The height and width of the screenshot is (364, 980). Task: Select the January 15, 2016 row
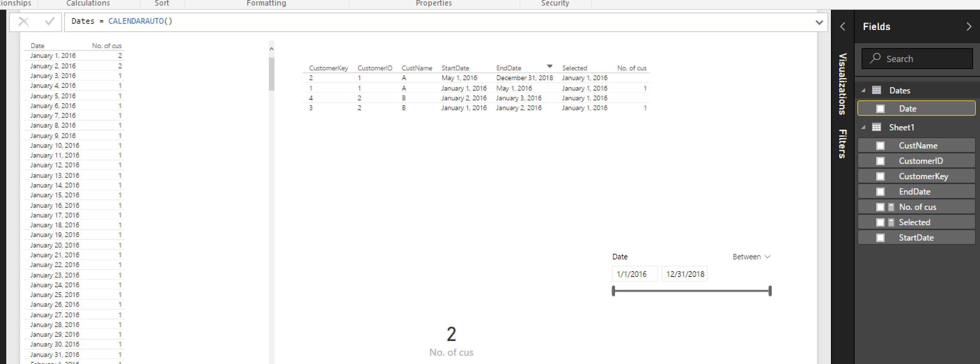(74, 195)
